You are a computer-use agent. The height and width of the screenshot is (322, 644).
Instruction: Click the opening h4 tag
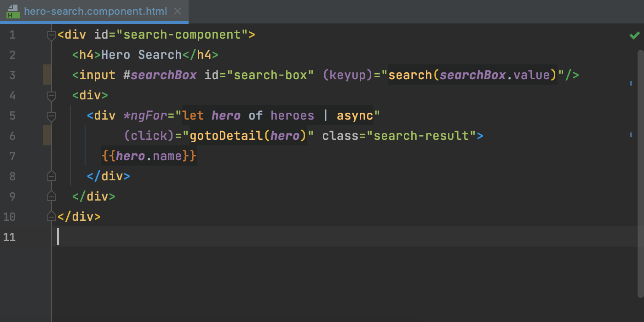86,55
